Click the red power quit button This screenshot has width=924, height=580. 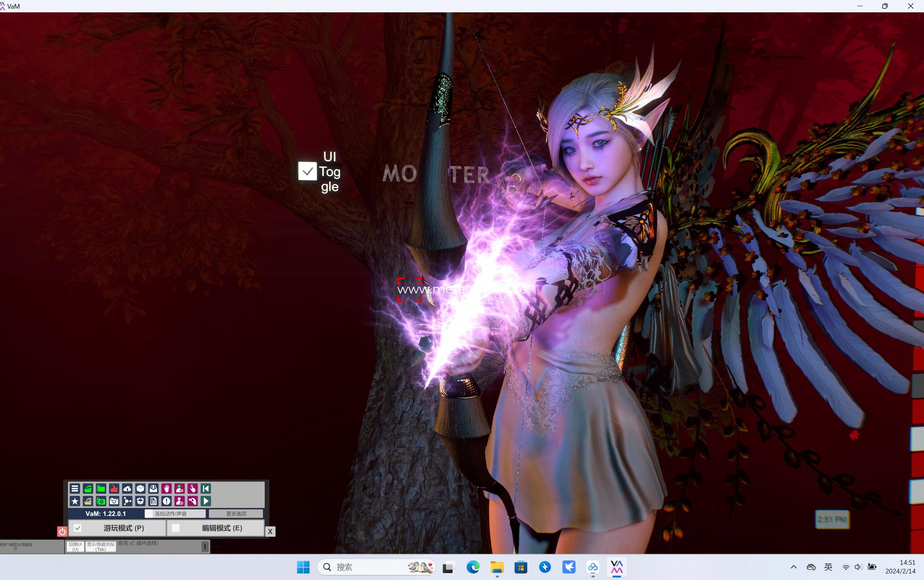tap(62, 531)
